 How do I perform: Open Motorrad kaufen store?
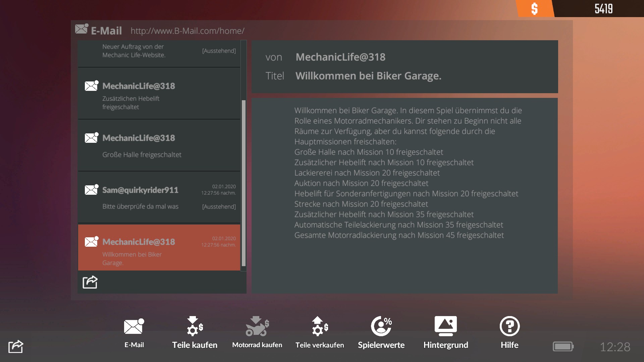(257, 332)
